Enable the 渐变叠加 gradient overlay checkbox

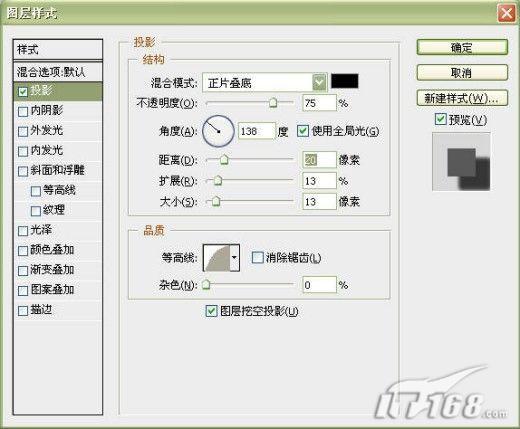[23, 271]
